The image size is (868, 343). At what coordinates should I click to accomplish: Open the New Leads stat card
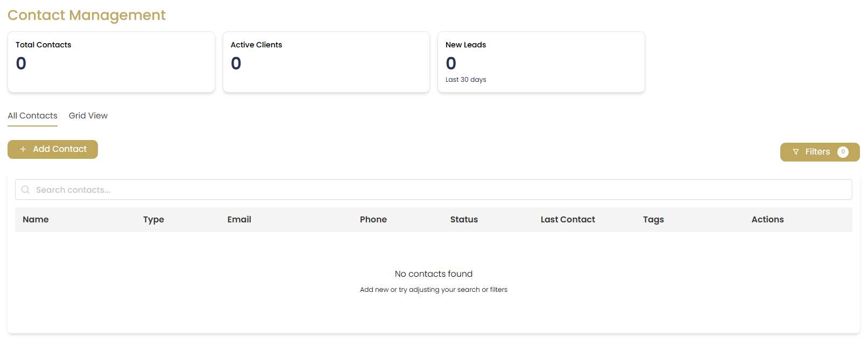[541, 61]
